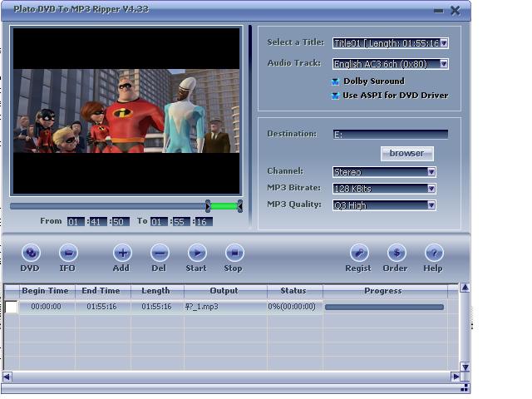Toggle Use ASPI for DVD Driver checkbox
532x399 pixels.
tap(335, 96)
